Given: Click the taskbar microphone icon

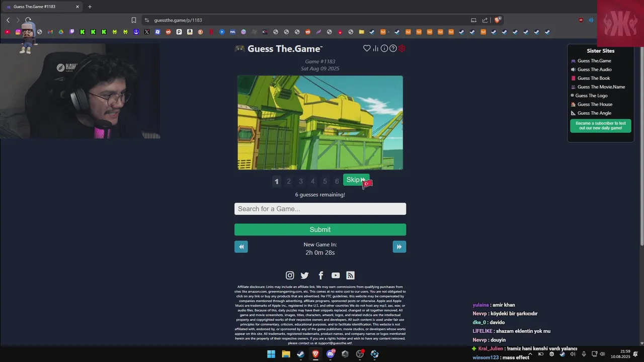Looking at the screenshot, I should point(584,354).
